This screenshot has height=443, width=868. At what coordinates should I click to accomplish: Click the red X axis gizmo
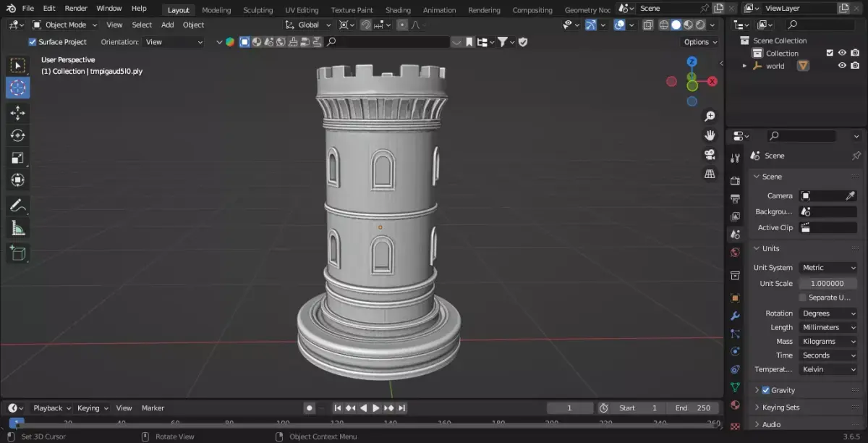pyautogui.click(x=712, y=81)
